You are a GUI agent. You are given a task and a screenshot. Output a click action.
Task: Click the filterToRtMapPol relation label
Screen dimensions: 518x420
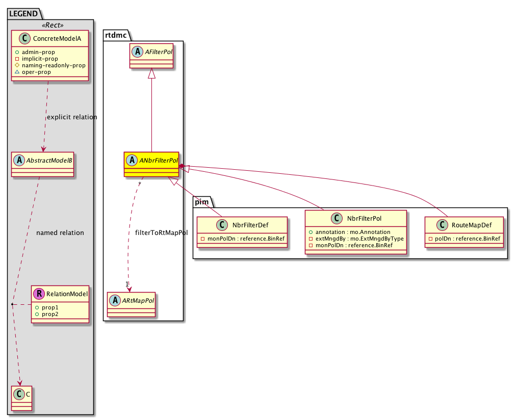click(161, 232)
